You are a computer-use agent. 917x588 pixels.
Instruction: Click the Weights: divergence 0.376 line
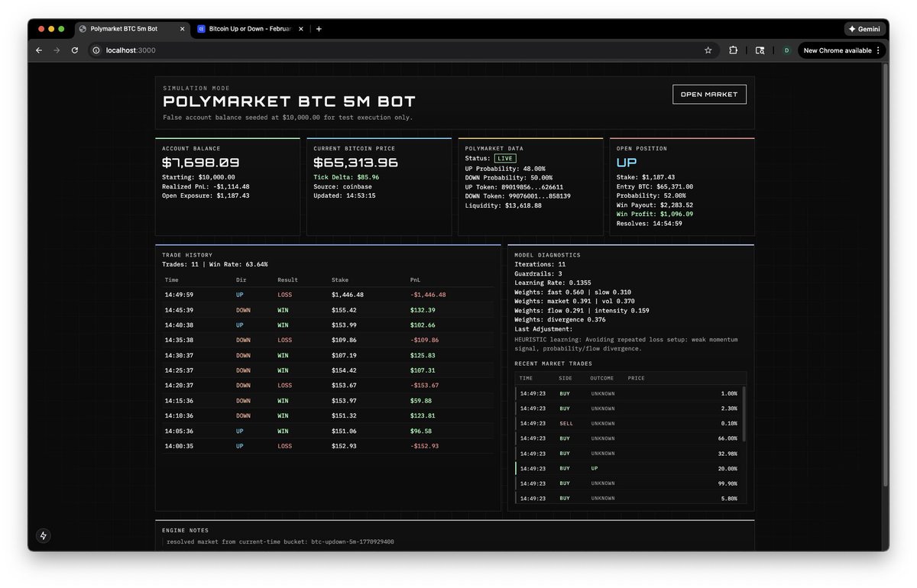click(x=561, y=320)
